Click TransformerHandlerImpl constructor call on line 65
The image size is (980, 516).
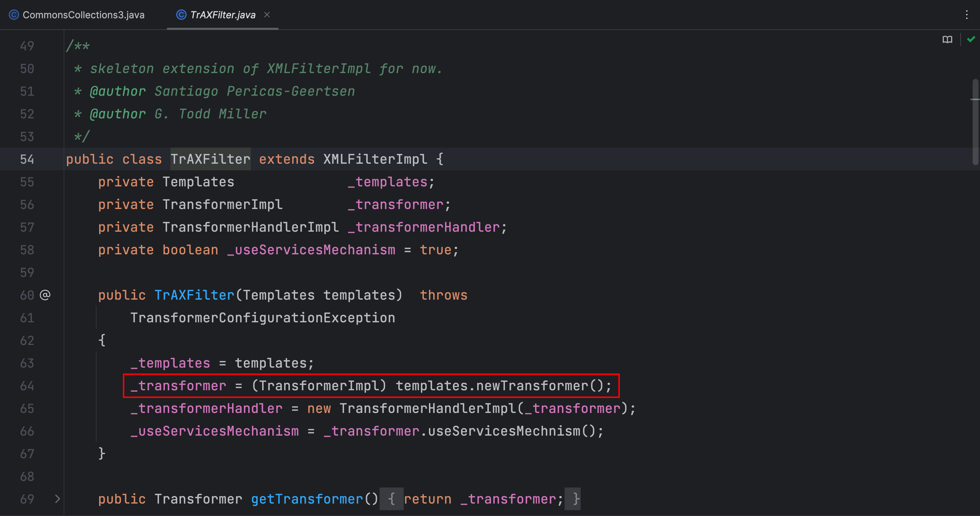click(x=428, y=409)
